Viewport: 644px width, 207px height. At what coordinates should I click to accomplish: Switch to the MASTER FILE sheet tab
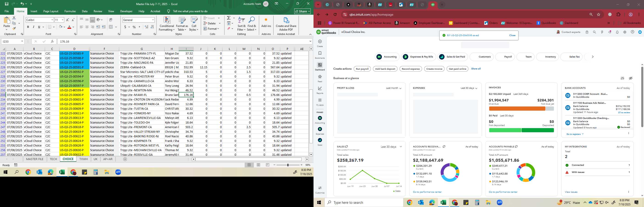pyautogui.click(x=35, y=159)
